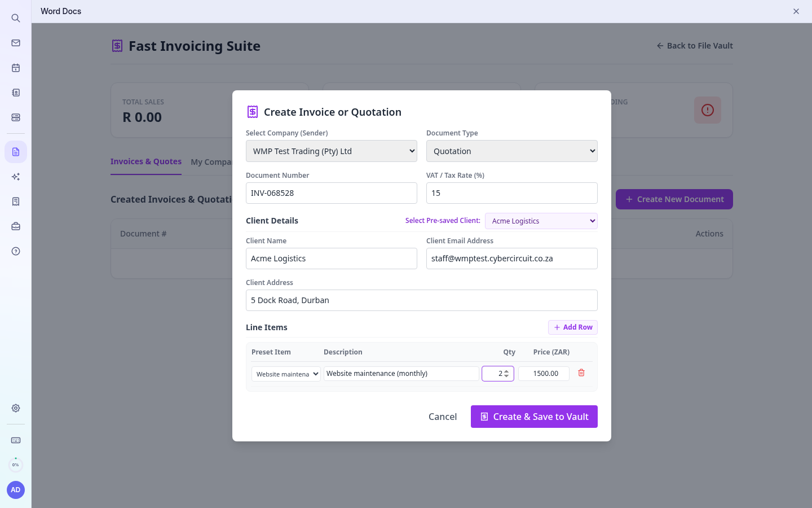The height and width of the screenshot is (508, 812).
Task: Open the briefcase icon in sidebar
Action: (x=16, y=226)
